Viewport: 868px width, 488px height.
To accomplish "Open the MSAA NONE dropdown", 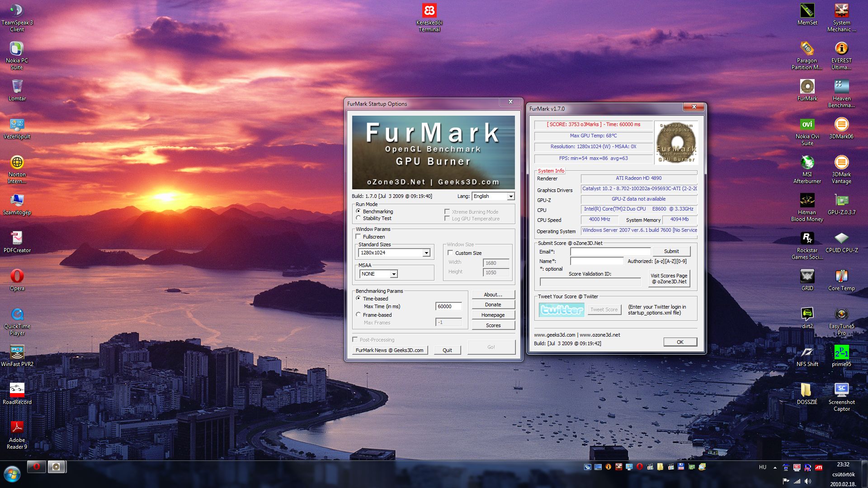I will pos(378,274).
